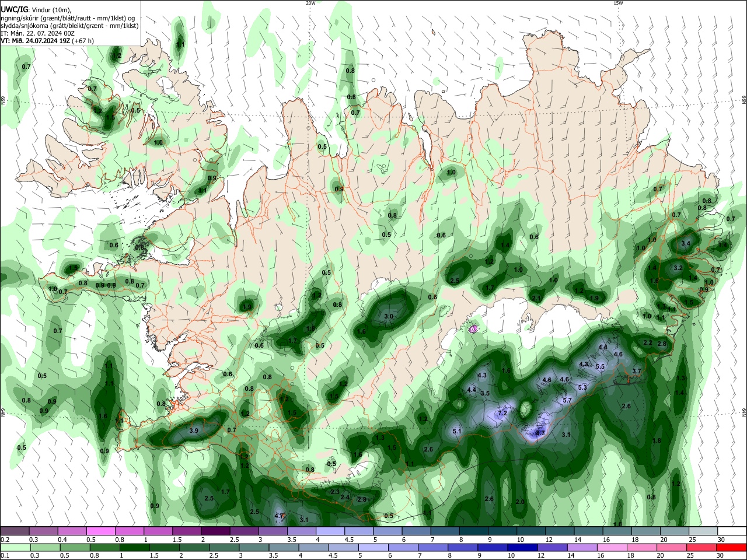747x560 pixels.
Task: Pick the bright magenta swatch labeled 0.5 in snow legend
Action: pos(101,531)
